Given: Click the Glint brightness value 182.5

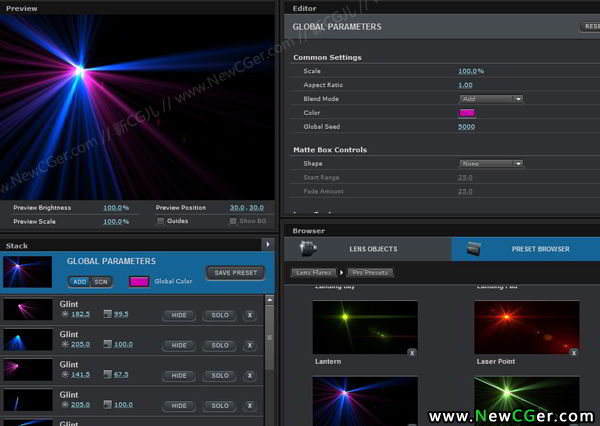Looking at the screenshot, I should [80, 314].
